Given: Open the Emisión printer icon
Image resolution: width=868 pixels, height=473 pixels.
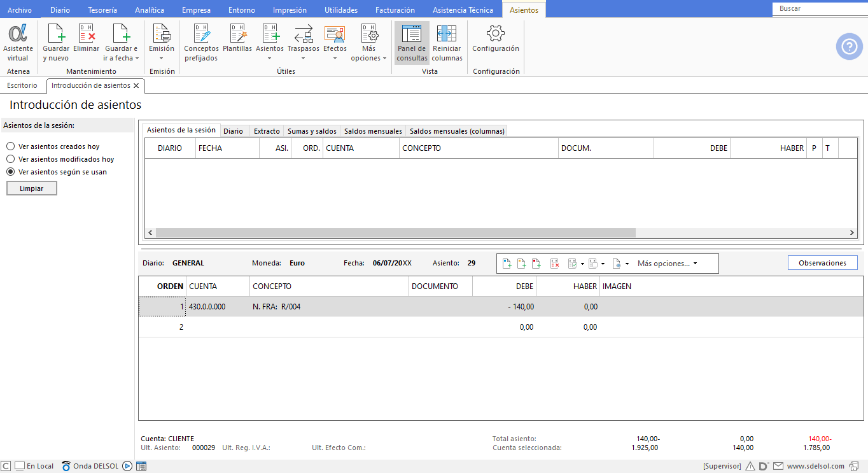Looking at the screenshot, I should click(162, 33).
